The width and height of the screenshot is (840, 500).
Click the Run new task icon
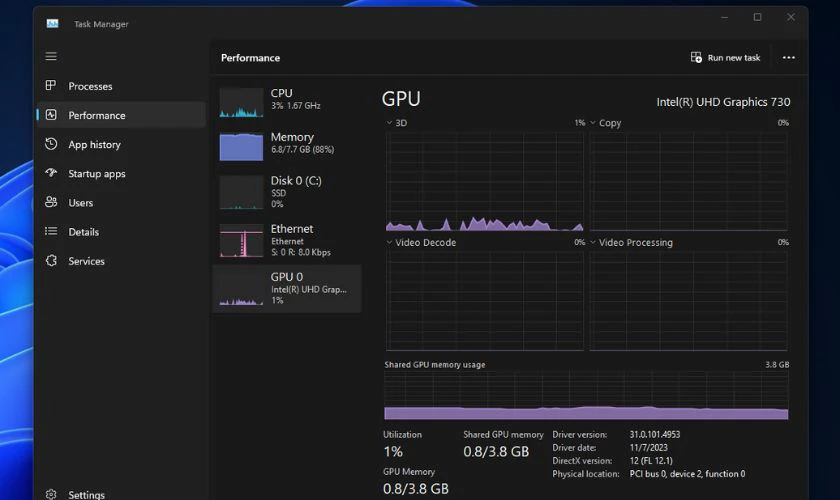pos(696,57)
